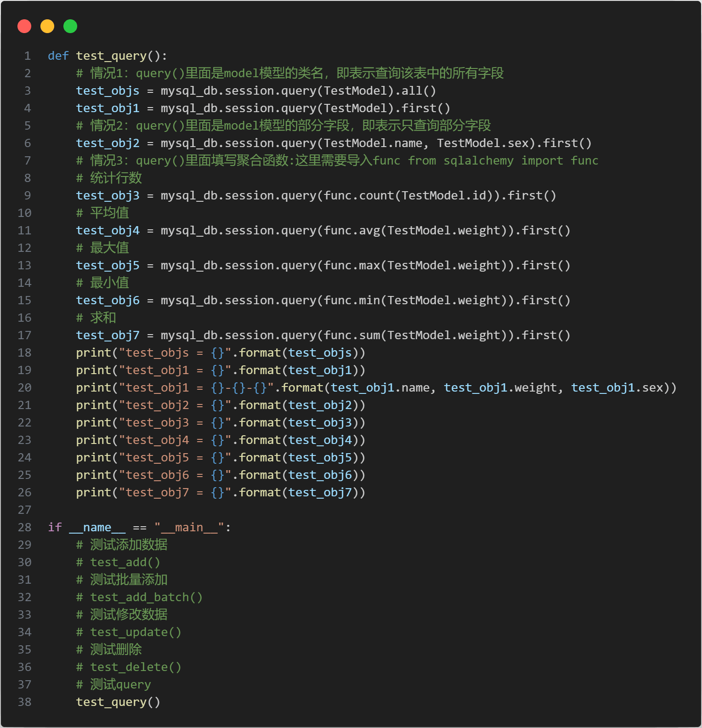Click func.max in the test_obj5 line
The width and height of the screenshot is (702, 728).
tap(352, 266)
